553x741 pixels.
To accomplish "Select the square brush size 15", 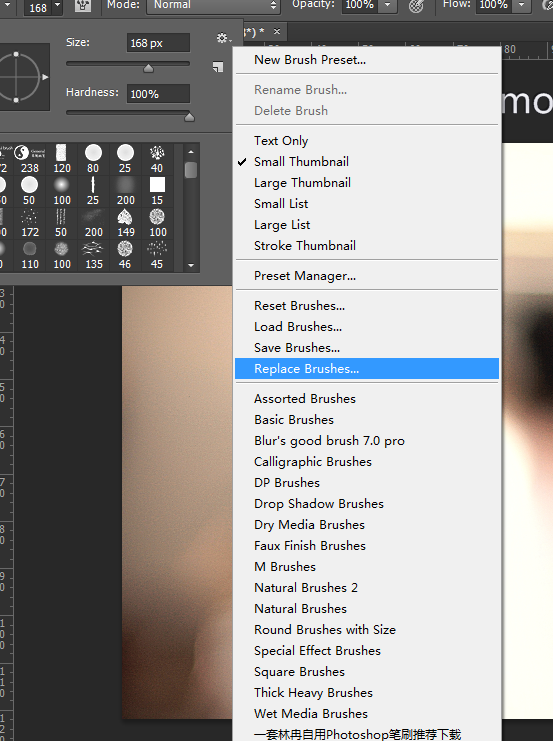I will pyautogui.click(x=157, y=191).
